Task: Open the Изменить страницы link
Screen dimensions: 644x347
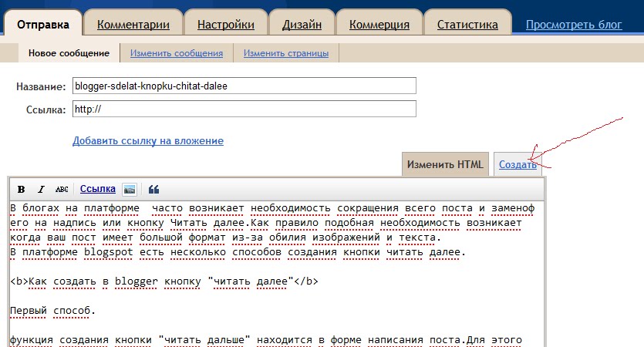Action: pos(286,53)
